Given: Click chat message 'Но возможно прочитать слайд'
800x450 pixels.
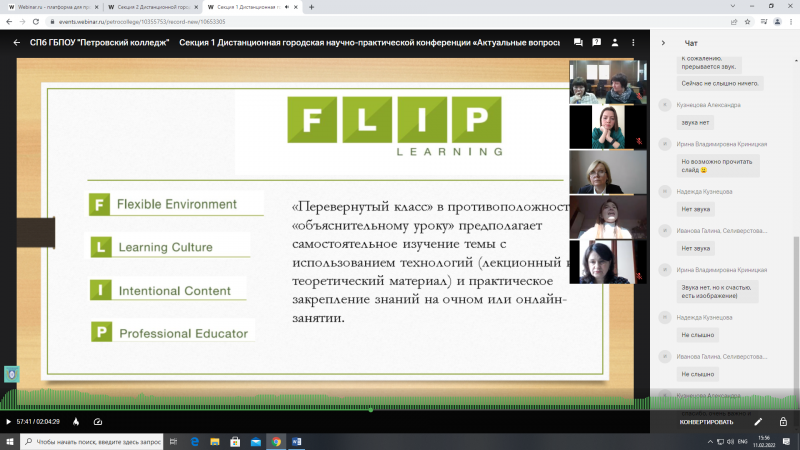Looking at the screenshot, I should point(718,166).
